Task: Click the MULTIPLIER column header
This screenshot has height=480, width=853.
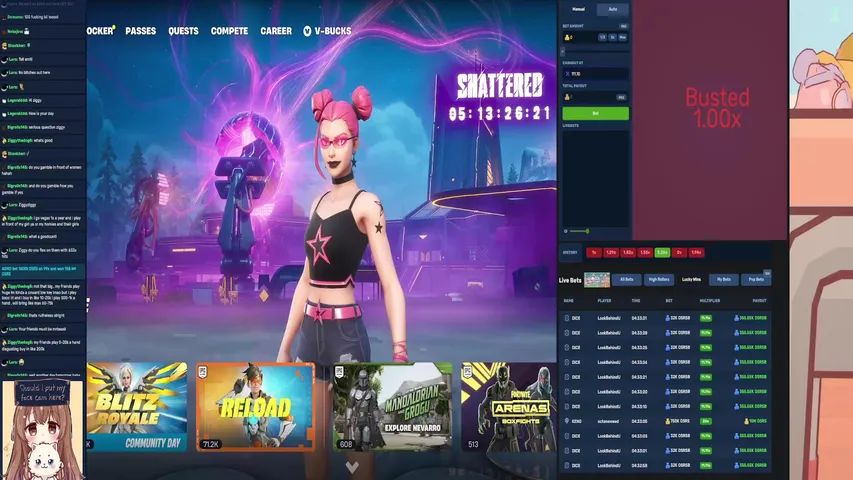Action: (x=709, y=301)
